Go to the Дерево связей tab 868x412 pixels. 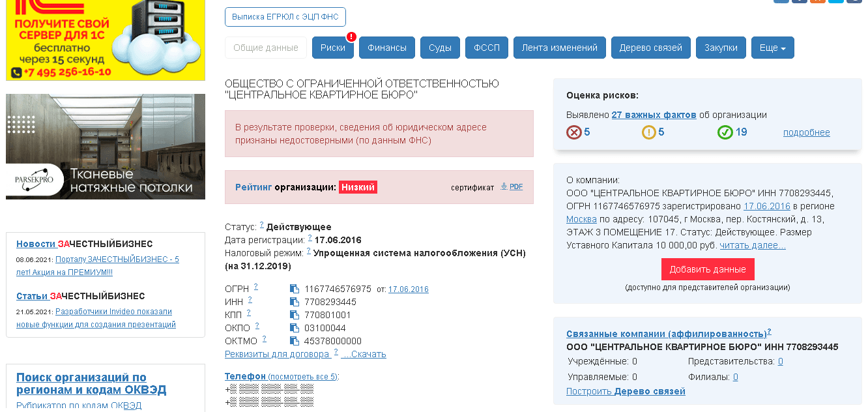coord(650,48)
